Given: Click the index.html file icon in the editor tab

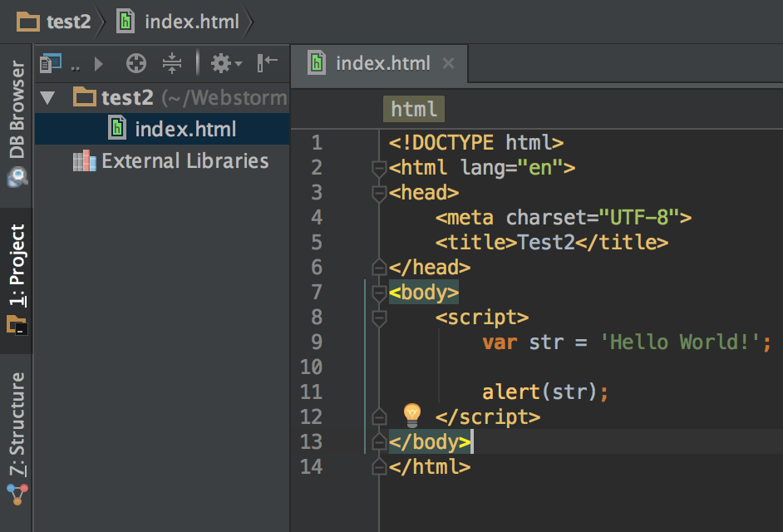Looking at the screenshot, I should 319,63.
